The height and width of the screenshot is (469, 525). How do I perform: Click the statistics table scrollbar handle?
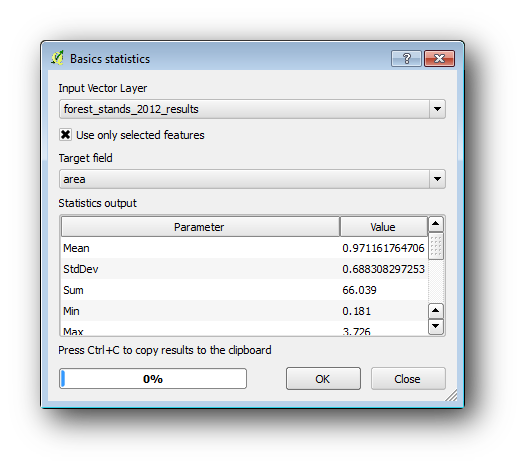436,246
